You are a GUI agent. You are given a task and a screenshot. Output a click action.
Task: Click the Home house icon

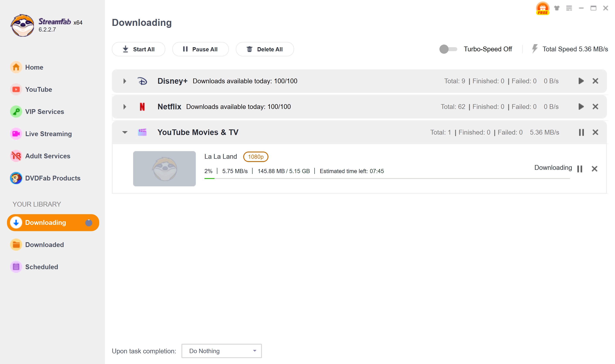point(16,67)
